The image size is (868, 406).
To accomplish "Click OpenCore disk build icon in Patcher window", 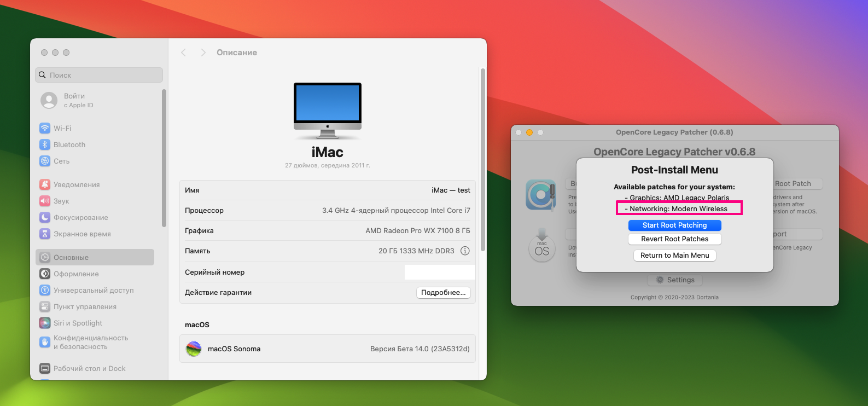I will [541, 195].
